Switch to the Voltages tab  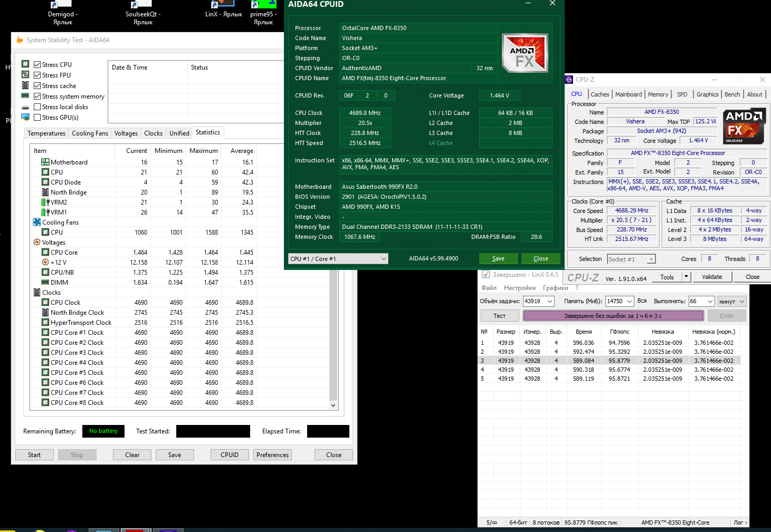[x=126, y=133]
